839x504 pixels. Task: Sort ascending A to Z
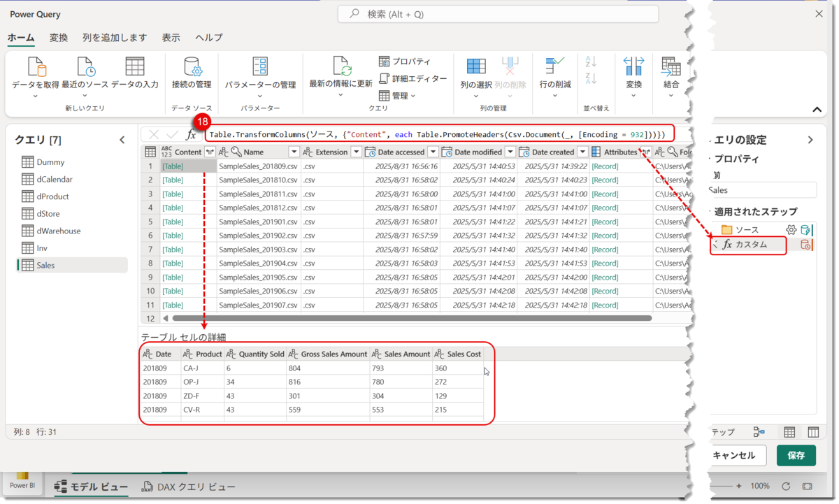[591, 62]
